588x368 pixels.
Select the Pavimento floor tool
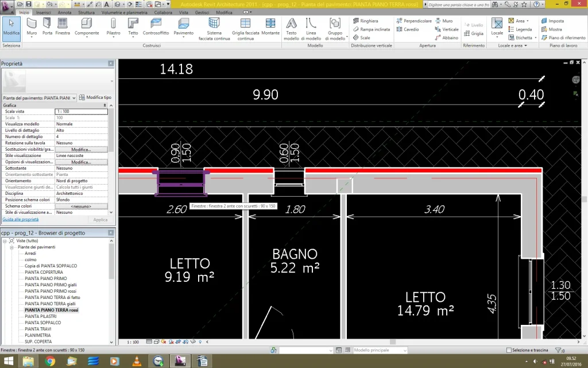point(183,28)
